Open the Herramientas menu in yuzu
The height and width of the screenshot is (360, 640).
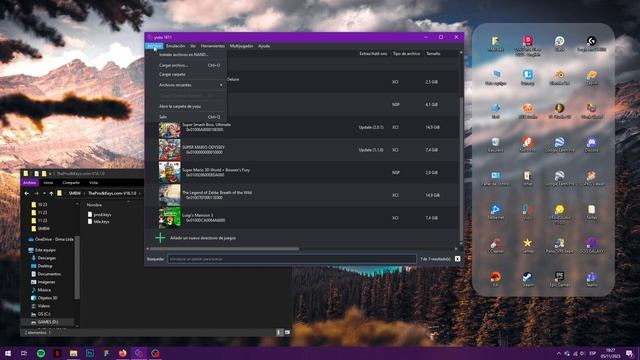[213, 46]
